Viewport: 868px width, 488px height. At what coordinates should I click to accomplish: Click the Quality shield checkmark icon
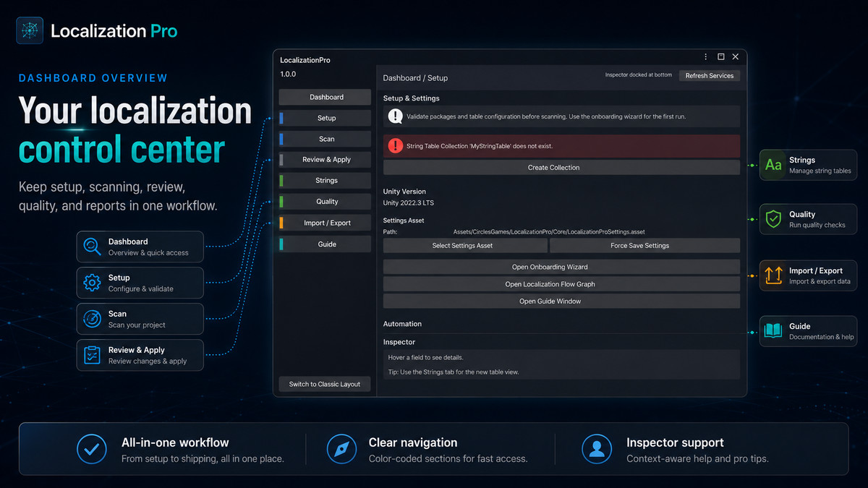(773, 219)
